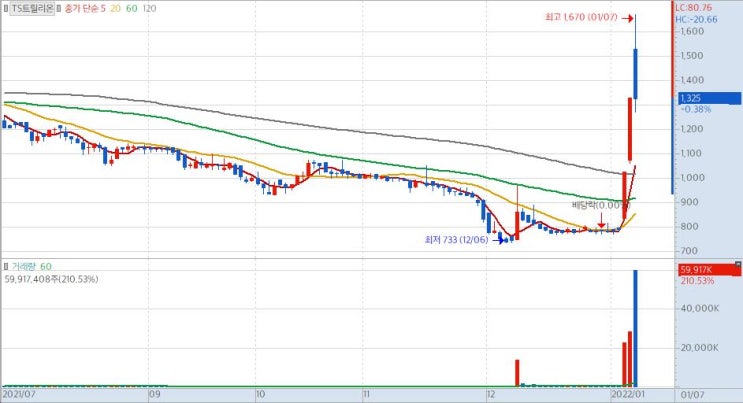
Task: Click the small icon right of TS트릴리온
Action: point(59,9)
